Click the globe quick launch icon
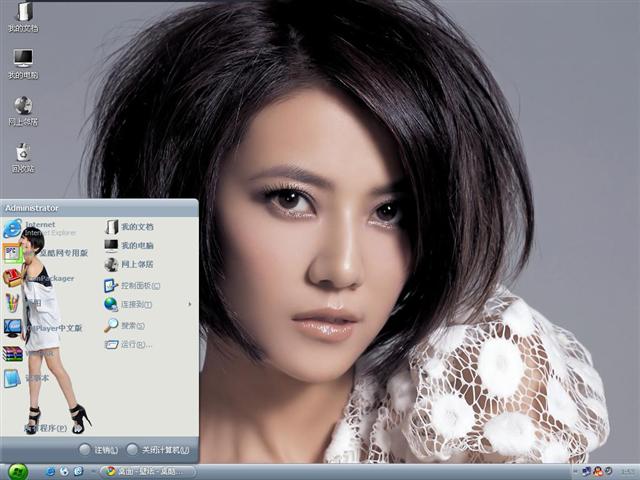 point(64,471)
